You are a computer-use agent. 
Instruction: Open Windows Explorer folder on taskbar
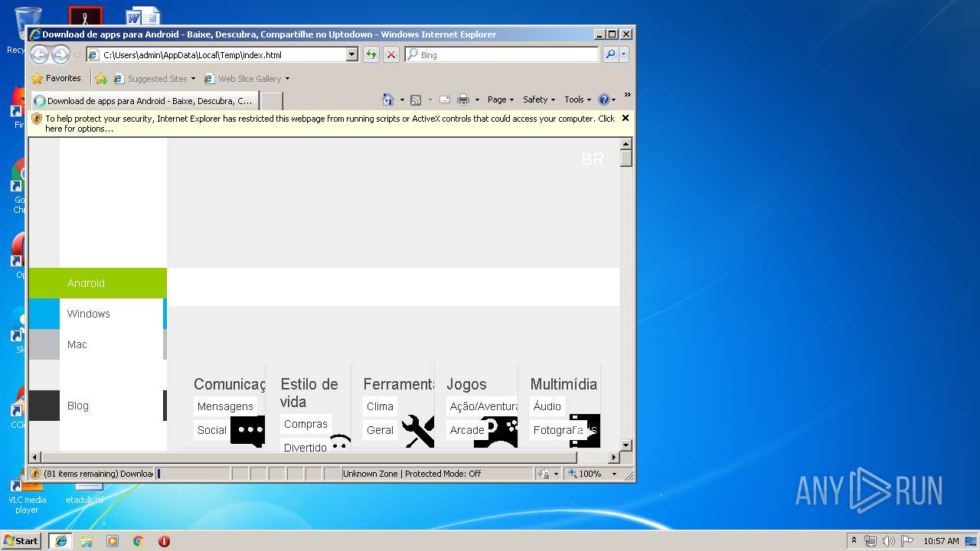click(87, 541)
